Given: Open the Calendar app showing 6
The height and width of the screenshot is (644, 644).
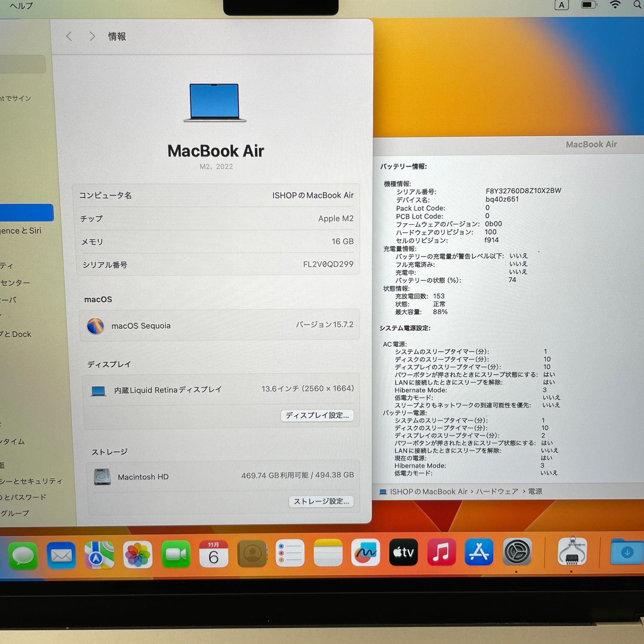Looking at the screenshot, I should coord(213,554).
